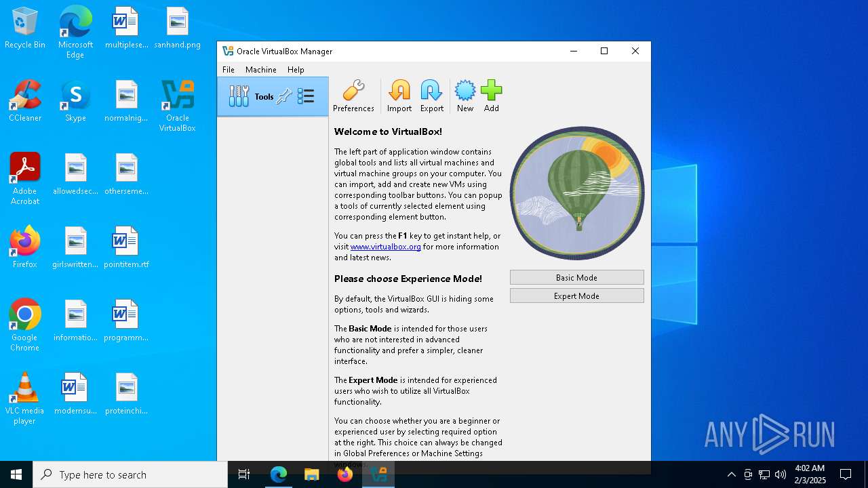Viewport: 868px width, 488px height.
Task: Click the Add machine green plus icon
Action: pos(492,96)
